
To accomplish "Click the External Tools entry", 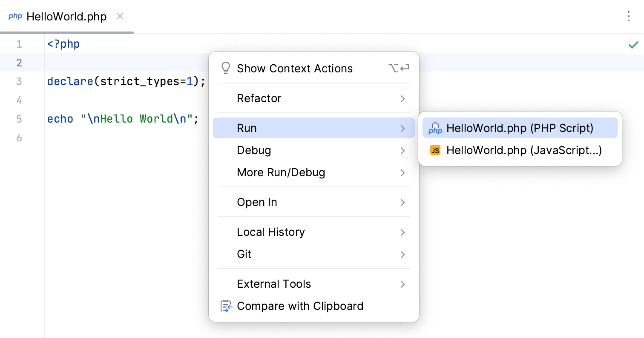I will point(274,284).
